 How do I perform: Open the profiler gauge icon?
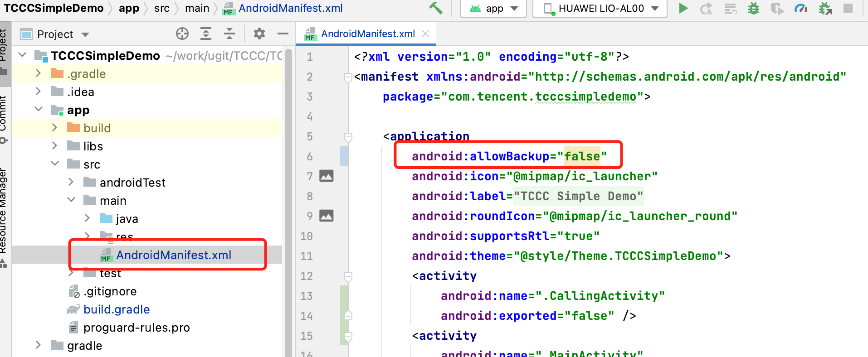click(x=801, y=9)
